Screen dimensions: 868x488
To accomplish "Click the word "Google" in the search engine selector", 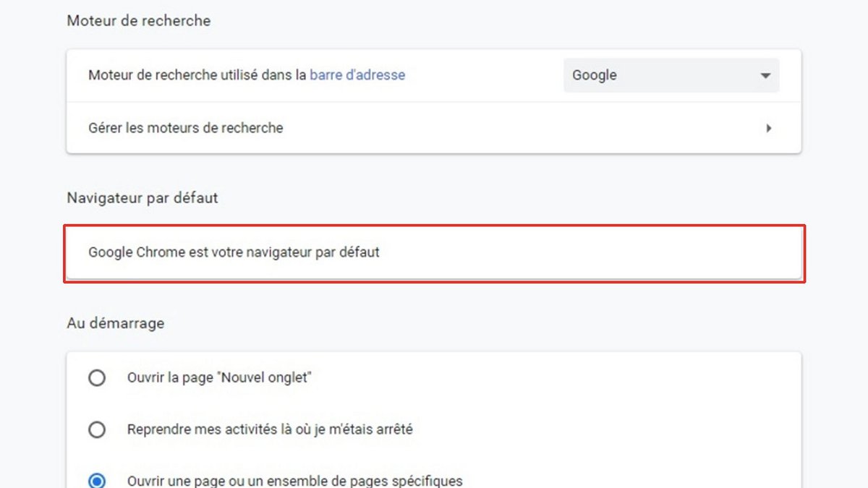I will (595, 75).
